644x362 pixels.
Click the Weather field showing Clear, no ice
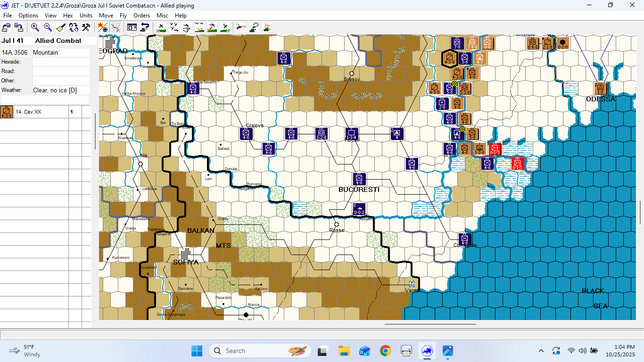[60, 90]
